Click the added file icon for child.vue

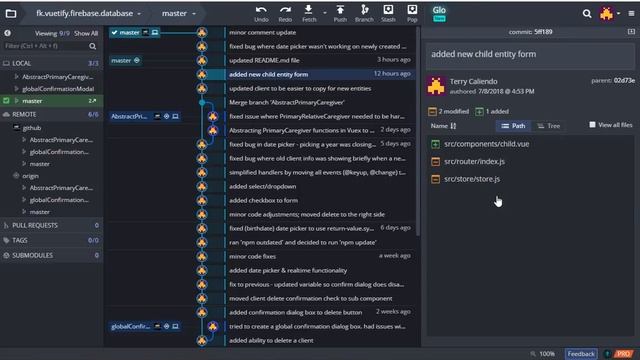(436, 144)
